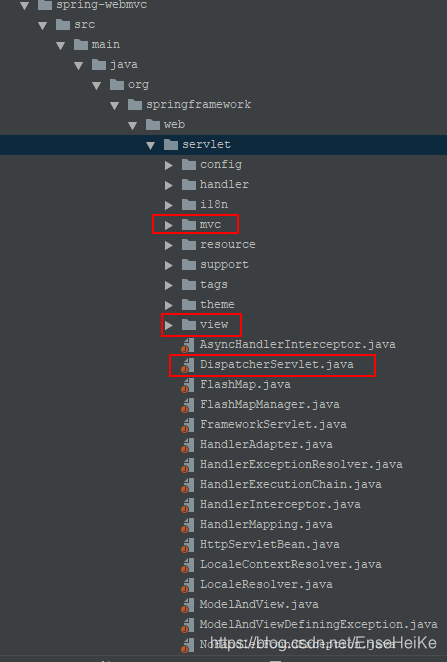Click the HandlerExceptionResolver.java file icon
Screen dimensions: 447x662
click(x=188, y=465)
